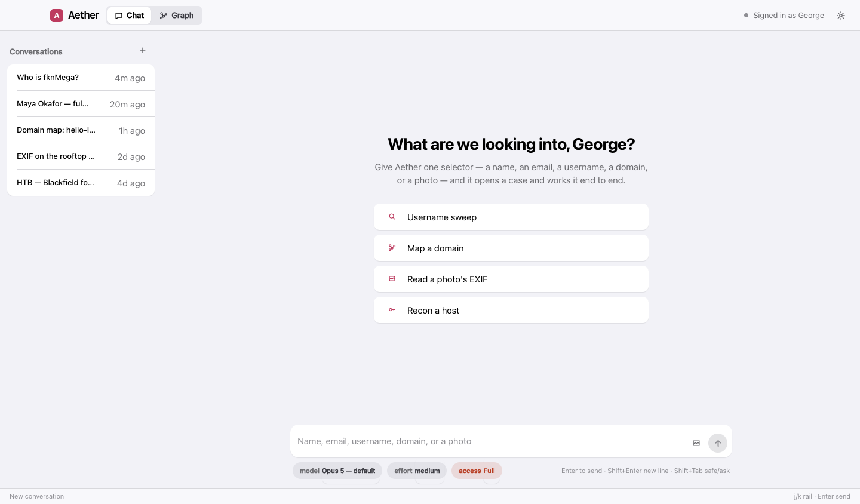Click the 'j/k rail · Enter send' hint
This screenshot has width=860, height=504.
(x=822, y=496)
